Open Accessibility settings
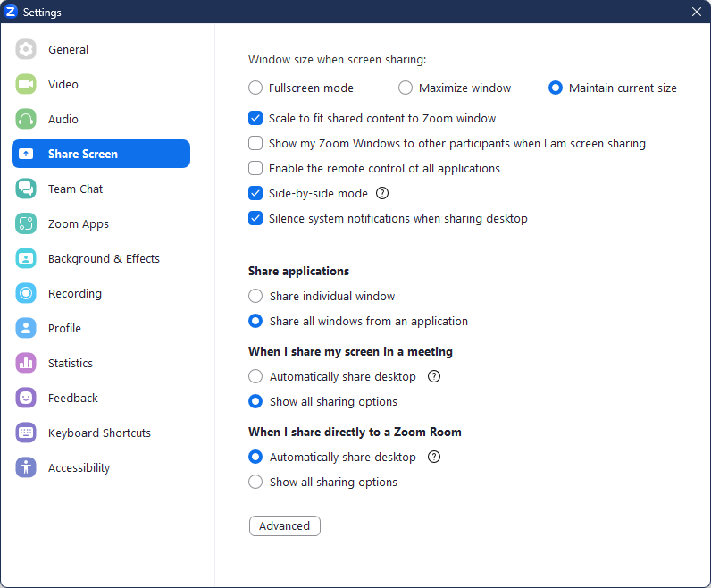 pyautogui.click(x=101, y=467)
